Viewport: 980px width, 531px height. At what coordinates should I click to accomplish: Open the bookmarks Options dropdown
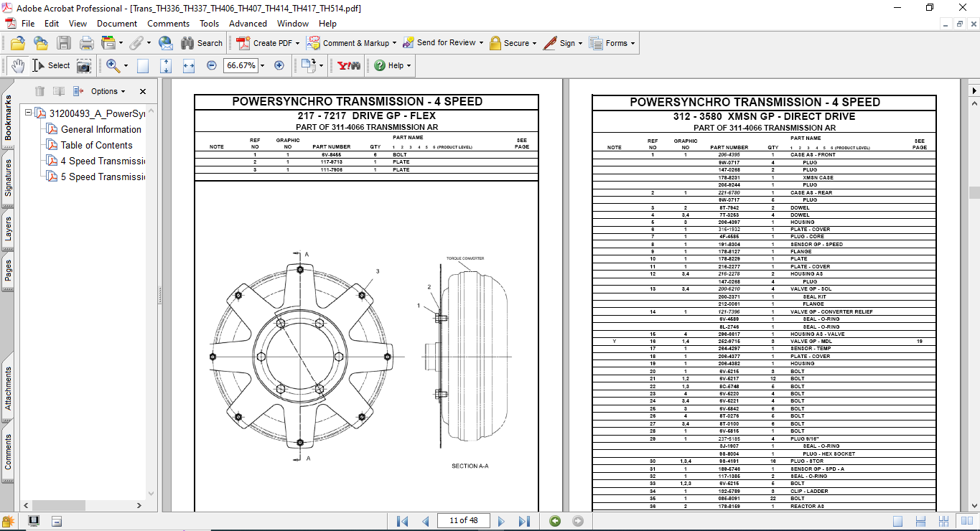pos(108,91)
